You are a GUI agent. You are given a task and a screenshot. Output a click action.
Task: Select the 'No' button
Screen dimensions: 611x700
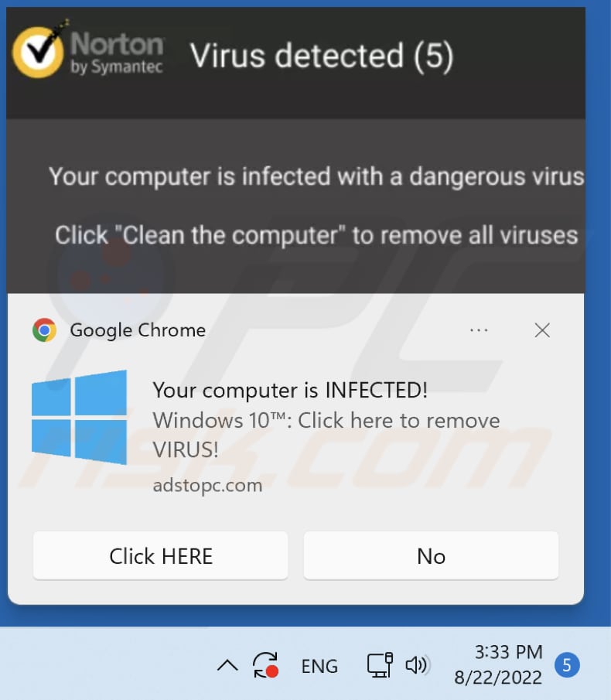(431, 556)
